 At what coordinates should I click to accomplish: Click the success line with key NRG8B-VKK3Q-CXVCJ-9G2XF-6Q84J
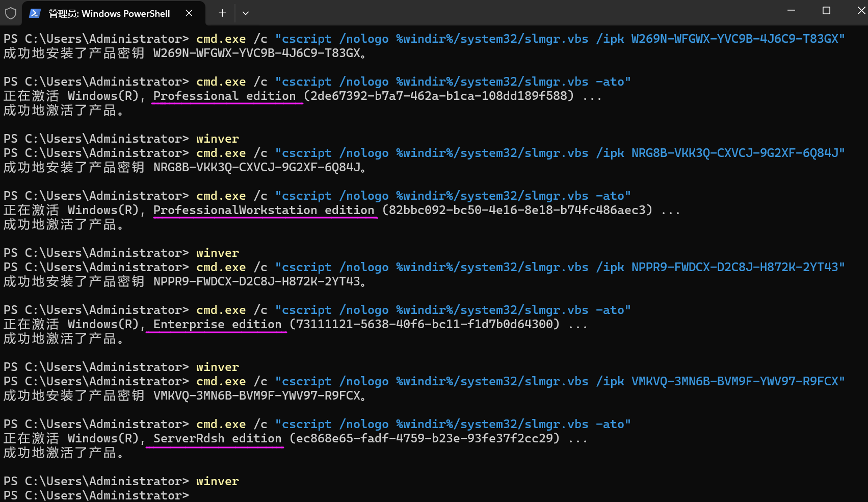click(185, 167)
